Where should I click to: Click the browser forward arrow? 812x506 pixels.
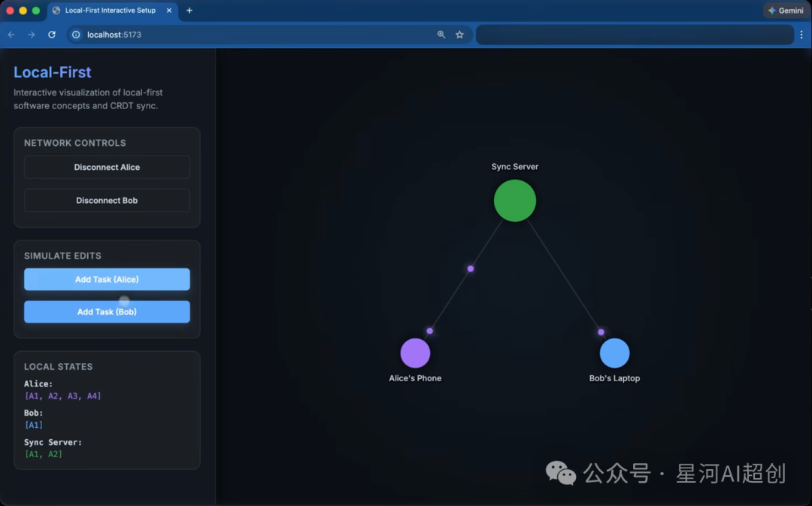[32, 35]
